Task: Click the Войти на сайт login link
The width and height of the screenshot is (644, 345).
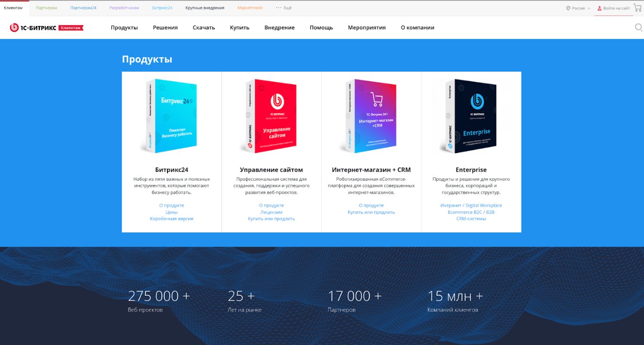Action: coord(616,8)
